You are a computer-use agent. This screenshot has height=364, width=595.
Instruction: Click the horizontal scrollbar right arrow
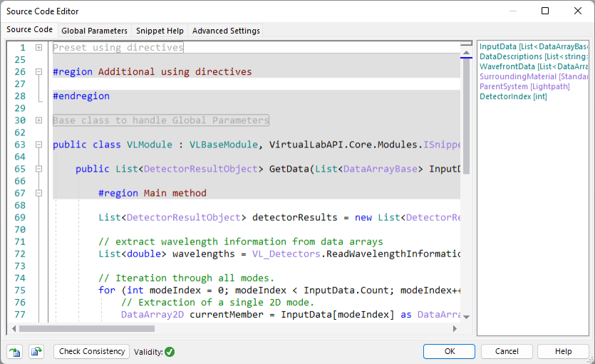tap(455, 328)
